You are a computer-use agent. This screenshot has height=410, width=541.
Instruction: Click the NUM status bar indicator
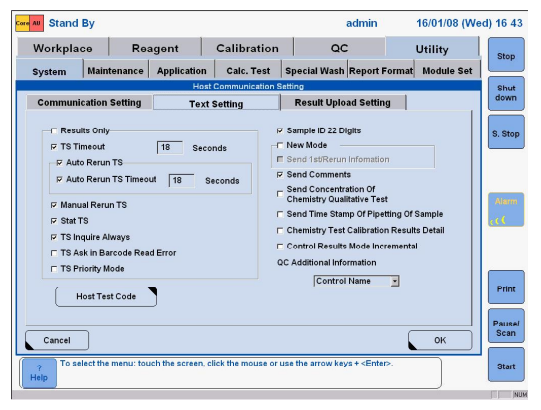click(520, 394)
